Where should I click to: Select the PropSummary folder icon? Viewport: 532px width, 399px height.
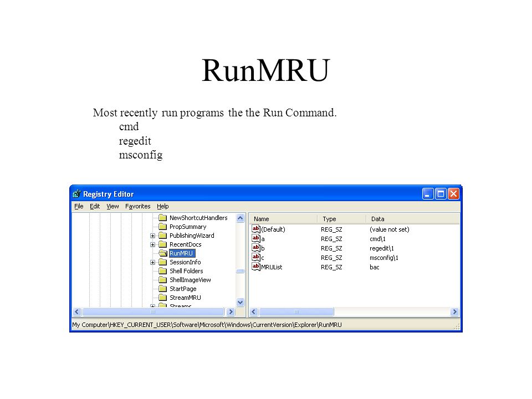[163, 227]
